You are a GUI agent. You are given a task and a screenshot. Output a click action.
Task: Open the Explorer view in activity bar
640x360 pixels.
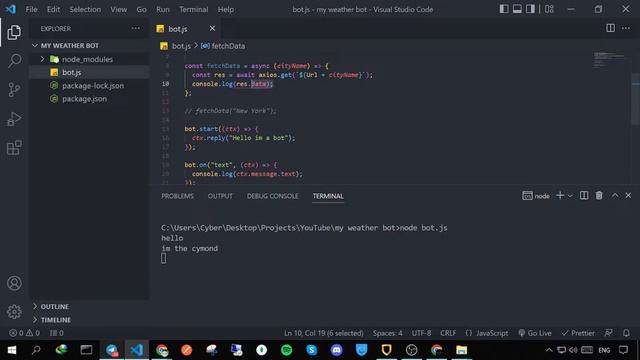coord(14,32)
